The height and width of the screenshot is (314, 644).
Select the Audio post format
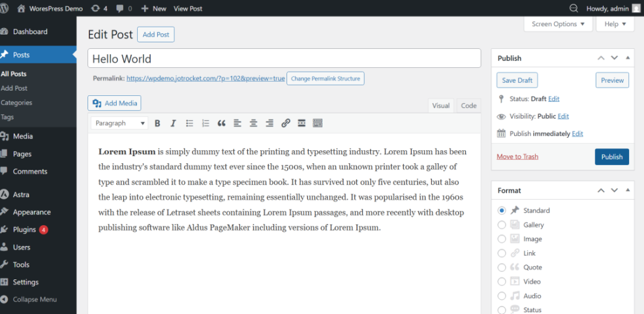click(502, 296)
